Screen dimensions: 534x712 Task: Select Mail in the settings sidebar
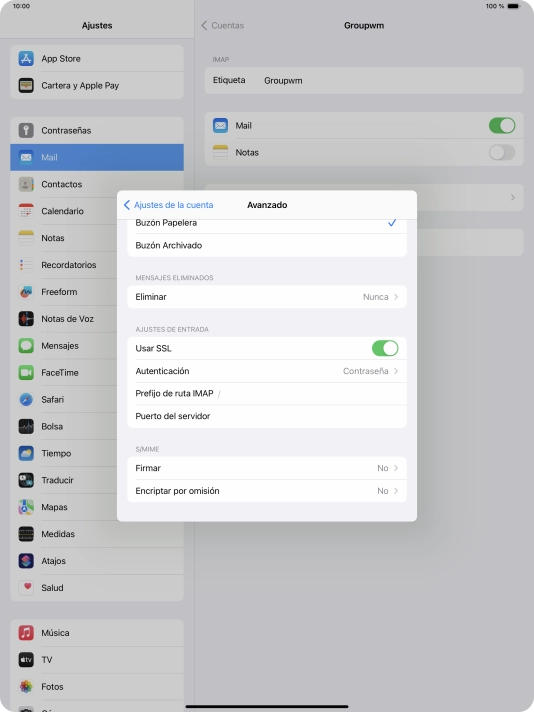[97, 157]
